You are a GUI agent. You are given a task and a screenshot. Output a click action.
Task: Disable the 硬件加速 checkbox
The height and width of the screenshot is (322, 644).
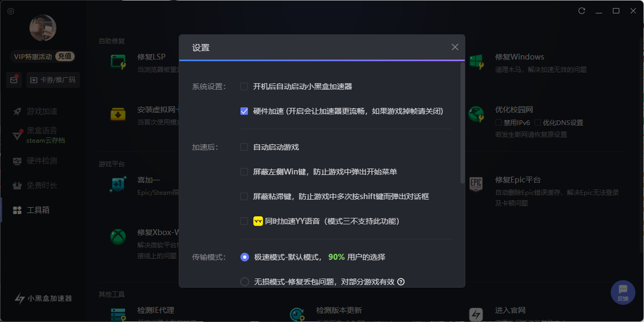(244, 111)
